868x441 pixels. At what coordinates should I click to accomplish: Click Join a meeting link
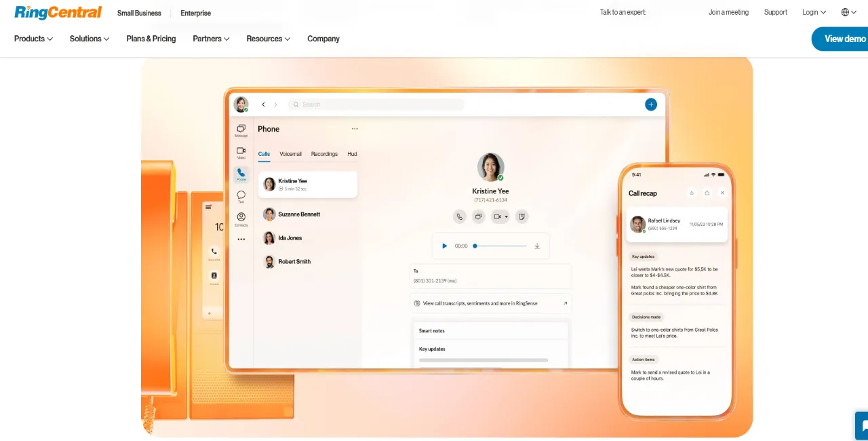[x=728, y=12]
